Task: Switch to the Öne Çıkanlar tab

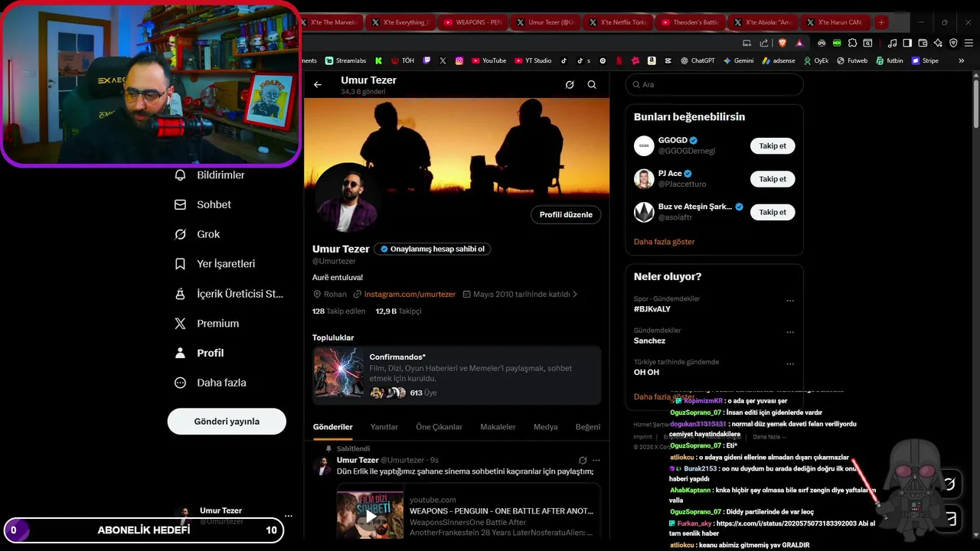Action: point(439,427)
